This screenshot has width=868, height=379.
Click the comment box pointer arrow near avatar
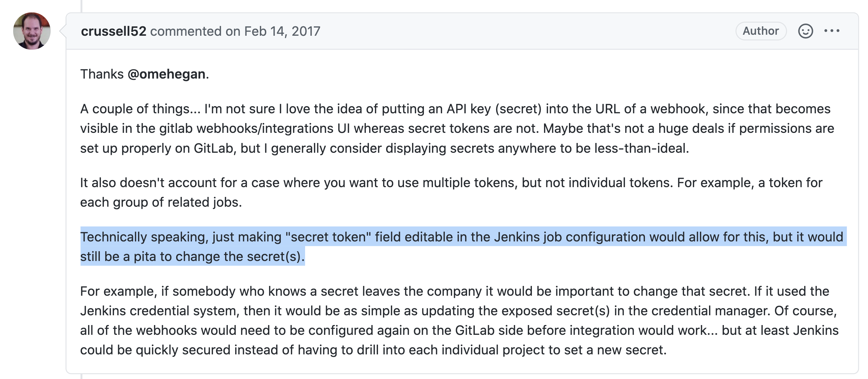(x=63, y=31)
